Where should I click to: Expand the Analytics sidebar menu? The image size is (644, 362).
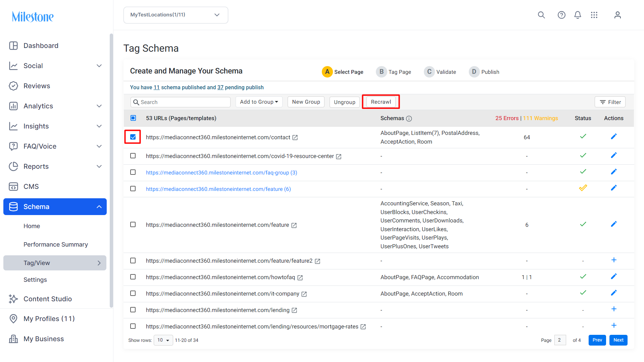[99, 106]
